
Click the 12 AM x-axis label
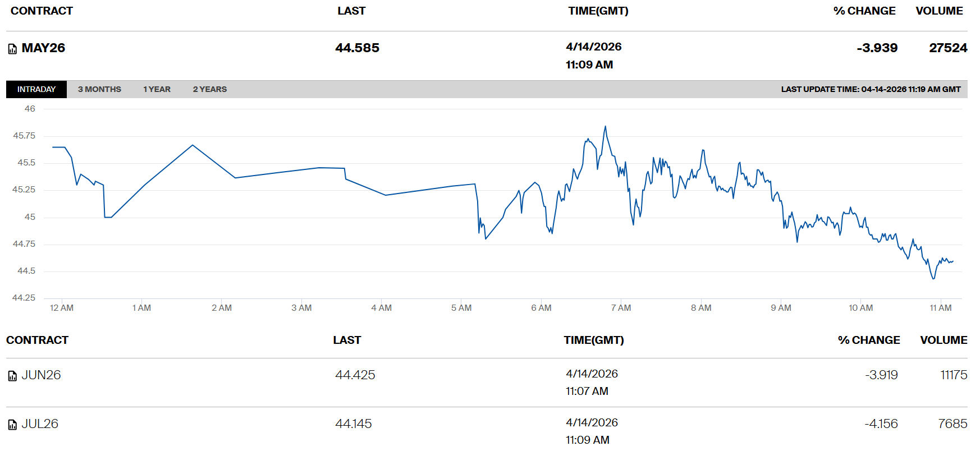click(62, 308)
